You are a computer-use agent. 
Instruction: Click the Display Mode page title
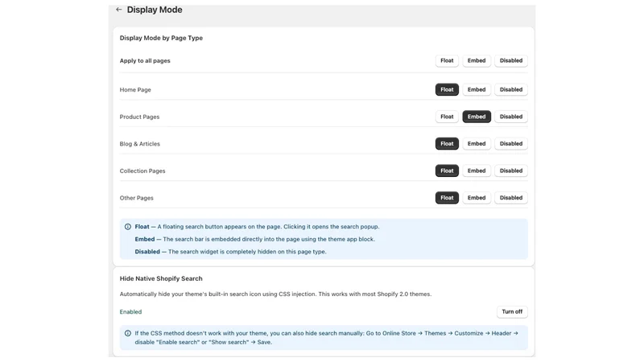tap(155, 10)
